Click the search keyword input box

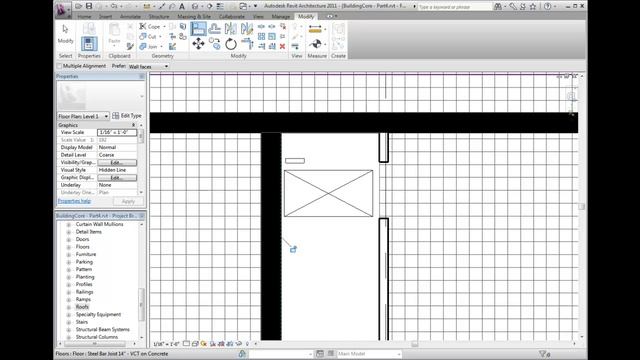tap(455, 7)
